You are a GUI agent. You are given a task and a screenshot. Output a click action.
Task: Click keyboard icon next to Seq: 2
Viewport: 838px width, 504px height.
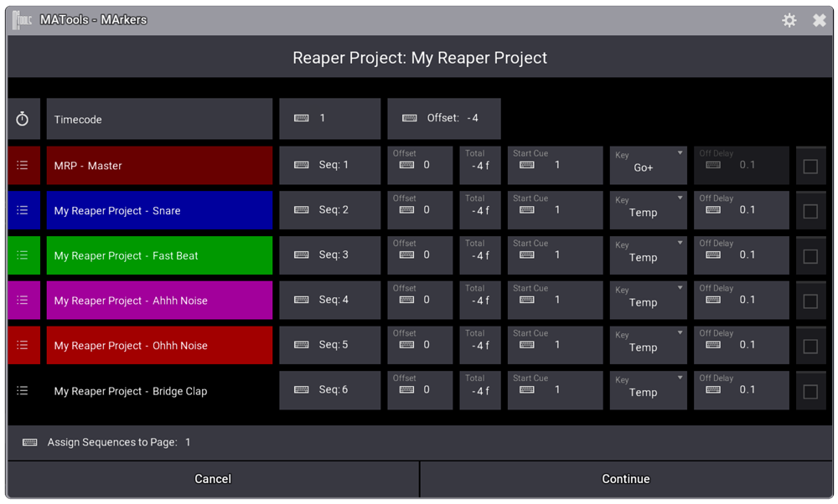302,210
